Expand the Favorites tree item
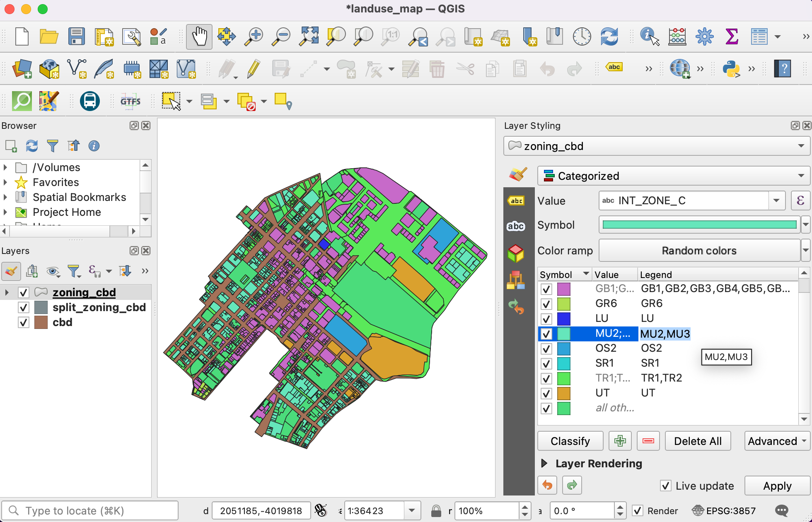The width and height of the screenshot is (812, 522). click(x=5, y=182)
